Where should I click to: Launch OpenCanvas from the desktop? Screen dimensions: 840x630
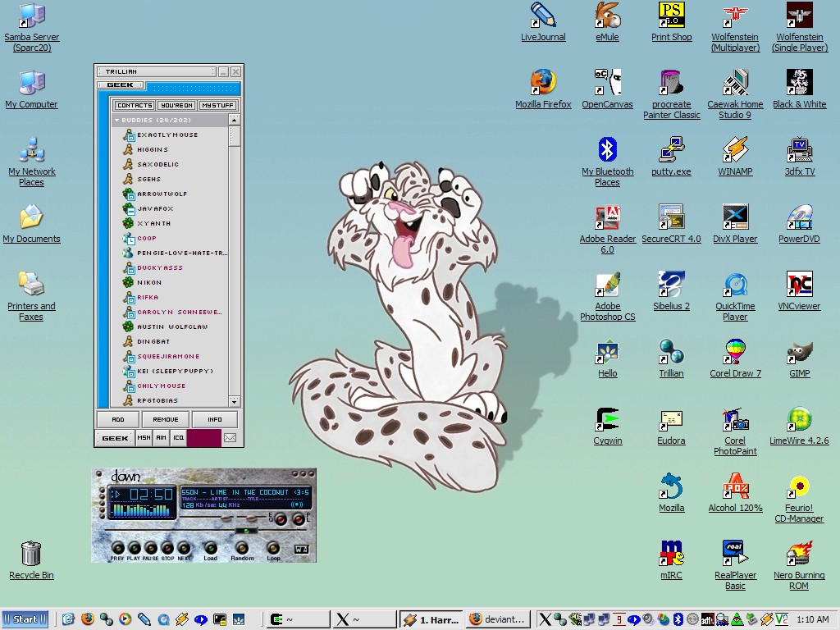coord(607,90)
